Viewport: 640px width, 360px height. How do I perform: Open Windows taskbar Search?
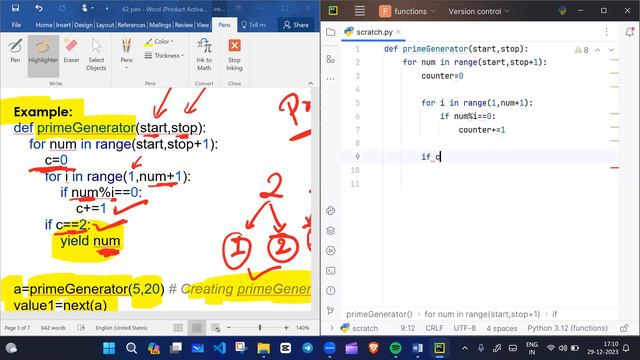pos(131,348)
